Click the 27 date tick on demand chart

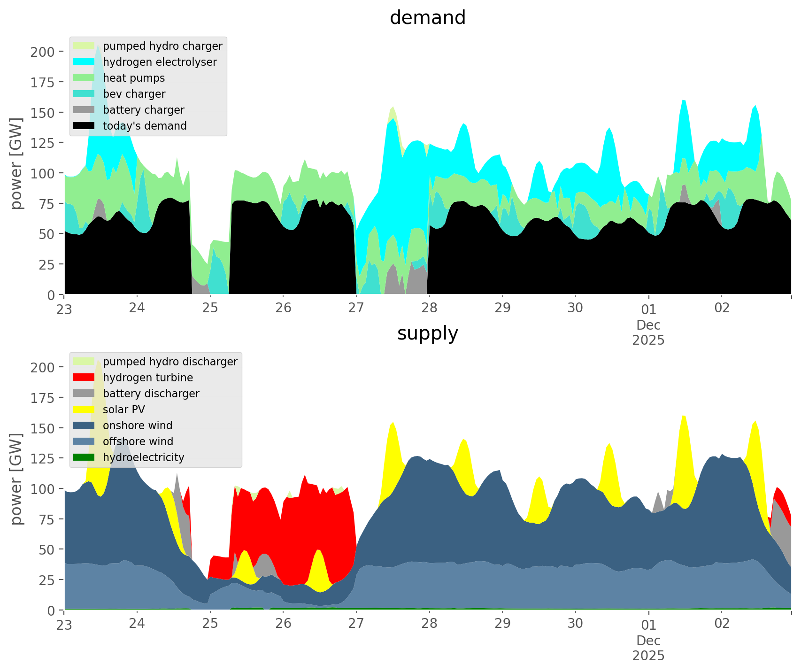[356, 308]
